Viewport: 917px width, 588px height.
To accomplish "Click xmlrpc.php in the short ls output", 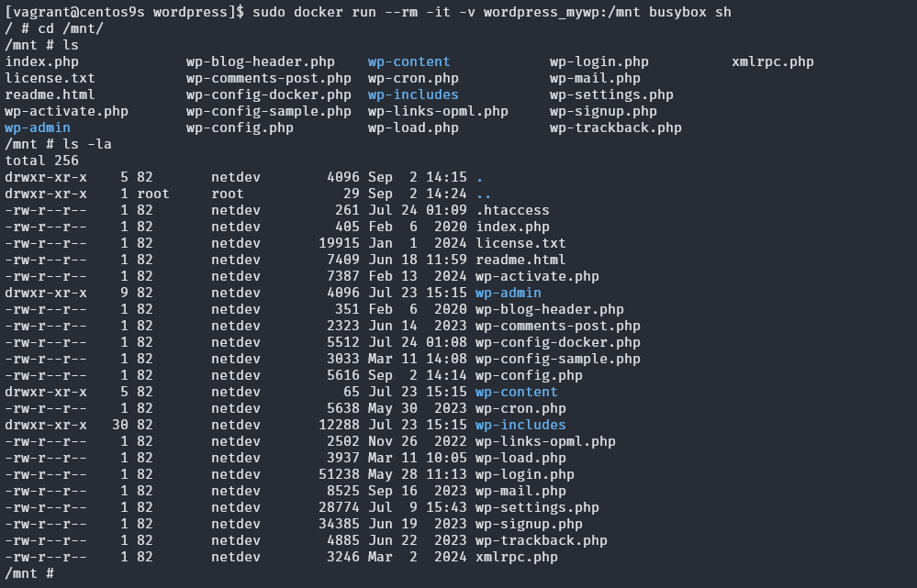I will coord(772,61).
